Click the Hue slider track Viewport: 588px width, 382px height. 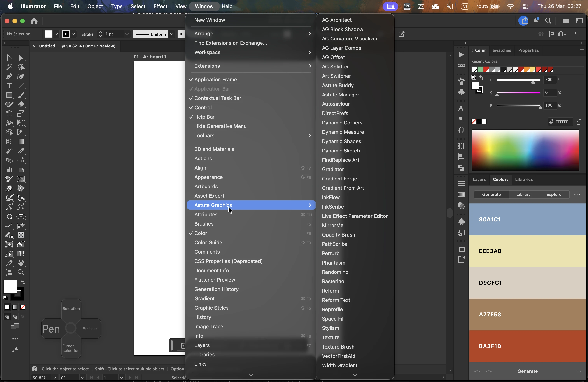click(x=518, y=80)
